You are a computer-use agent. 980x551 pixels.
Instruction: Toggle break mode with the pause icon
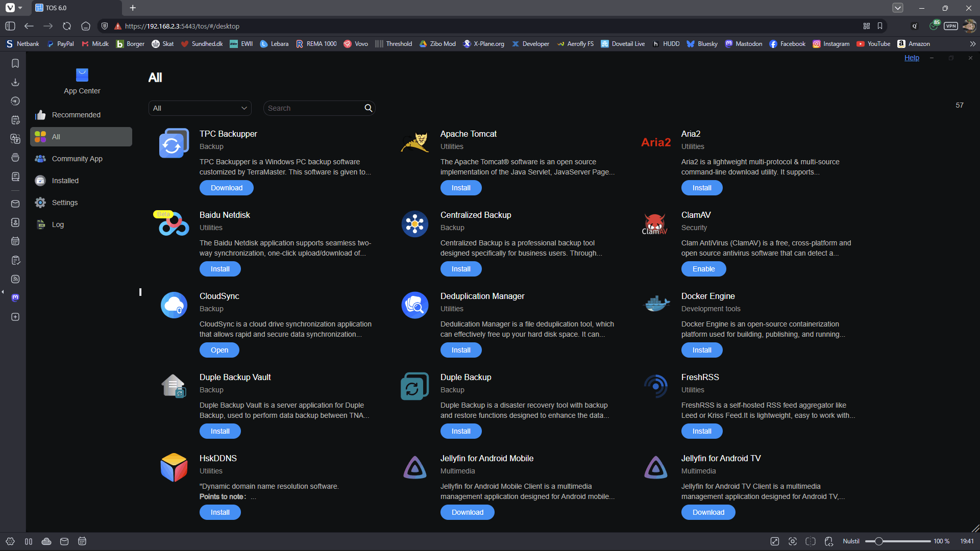point(28,541)
